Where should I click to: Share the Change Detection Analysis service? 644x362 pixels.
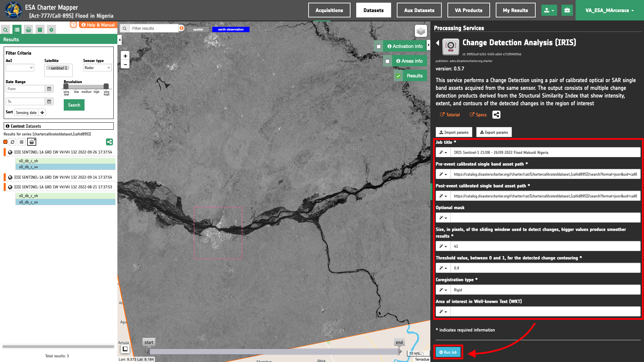pyautogui.click(x=496, y=115)
